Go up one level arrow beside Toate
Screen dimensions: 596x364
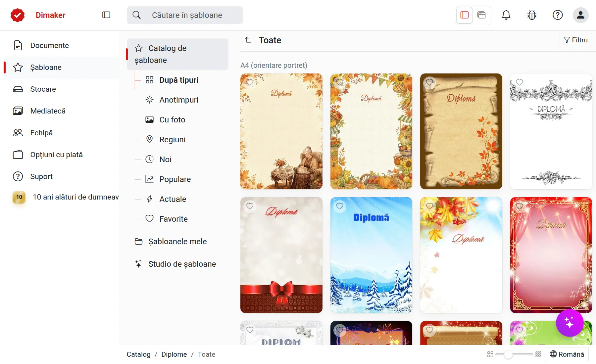[x=248, y=40]
